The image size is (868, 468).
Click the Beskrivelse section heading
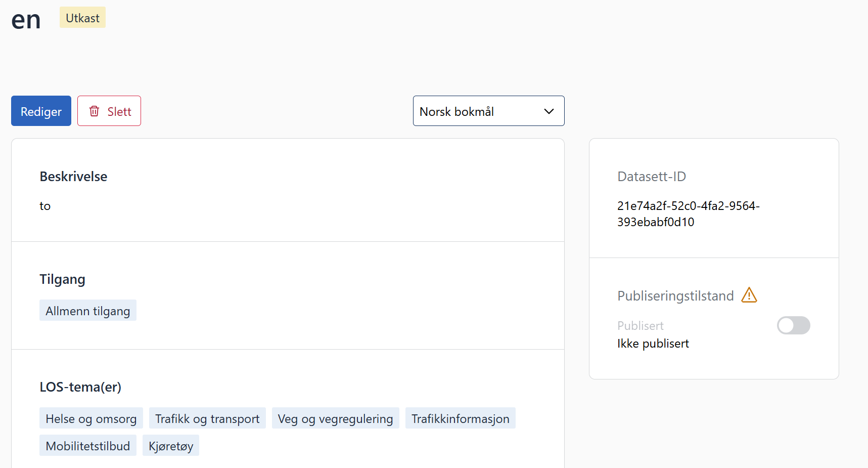coord(73,177)
